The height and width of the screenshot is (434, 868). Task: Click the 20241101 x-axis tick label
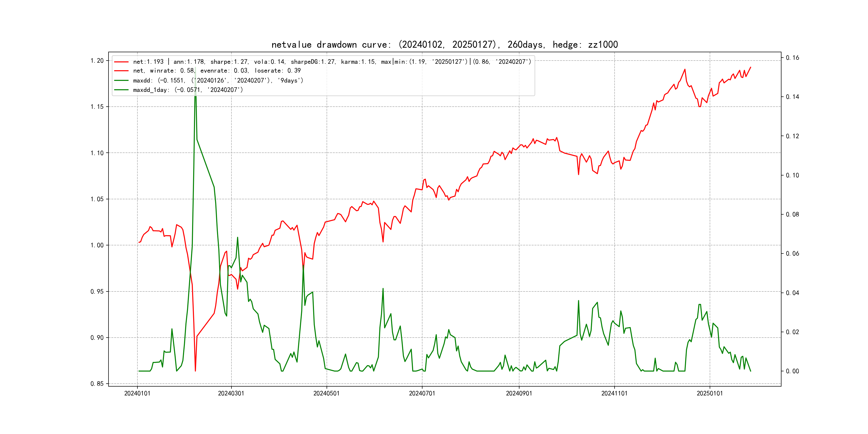614,394
